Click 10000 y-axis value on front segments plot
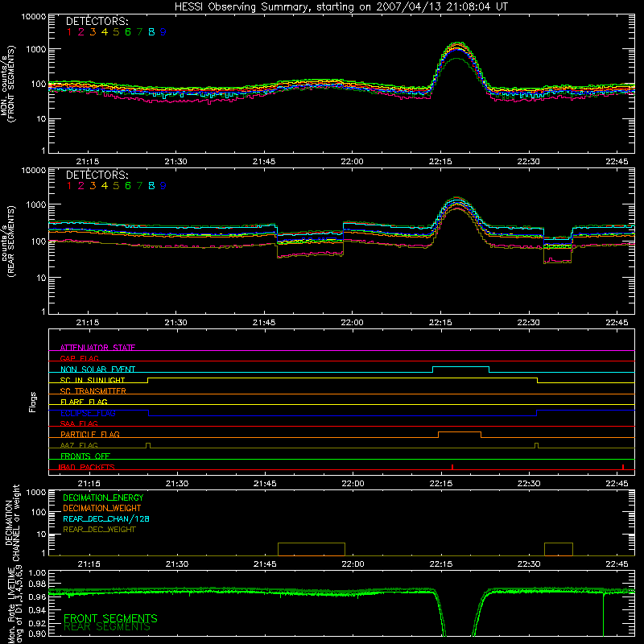This screenshot has height=644, width=644. 34,17
